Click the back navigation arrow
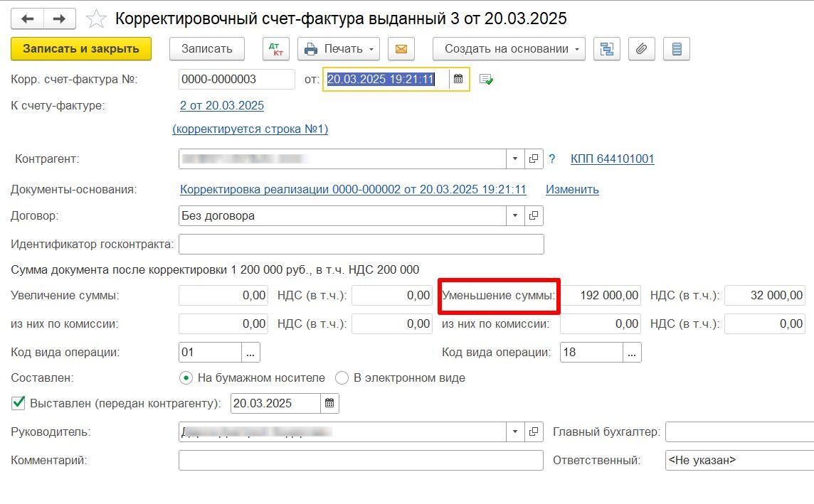Screen dimensions: 814x504 click(27, 19)
